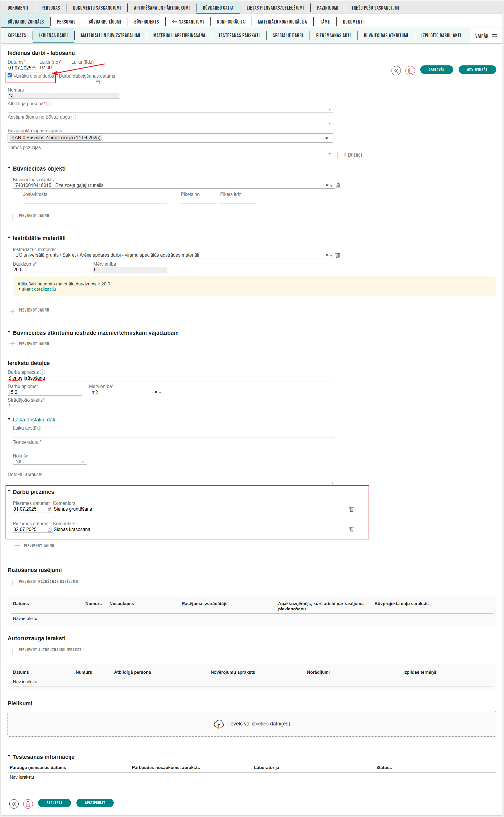Open the hamburger menu beside VAIRĀK
Viewport: 504px width, 817px height.
click(x=495, y=36)
